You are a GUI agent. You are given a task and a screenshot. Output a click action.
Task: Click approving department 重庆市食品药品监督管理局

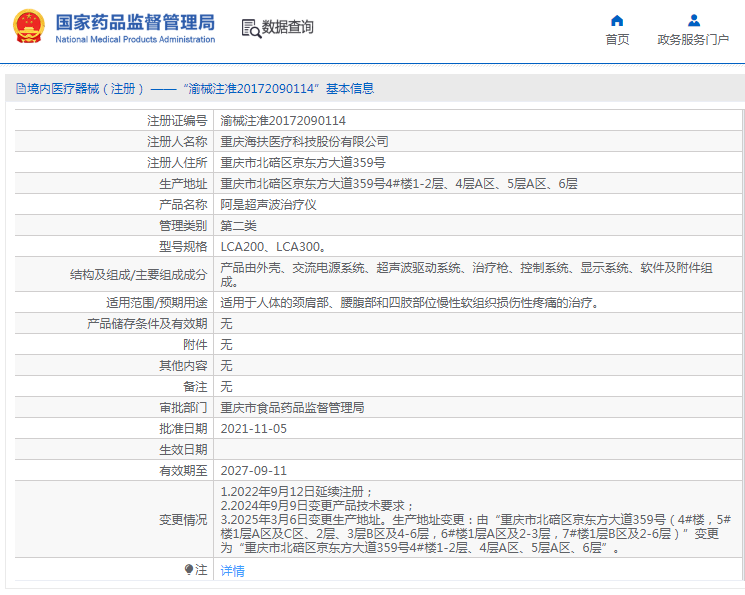(292, 408)
